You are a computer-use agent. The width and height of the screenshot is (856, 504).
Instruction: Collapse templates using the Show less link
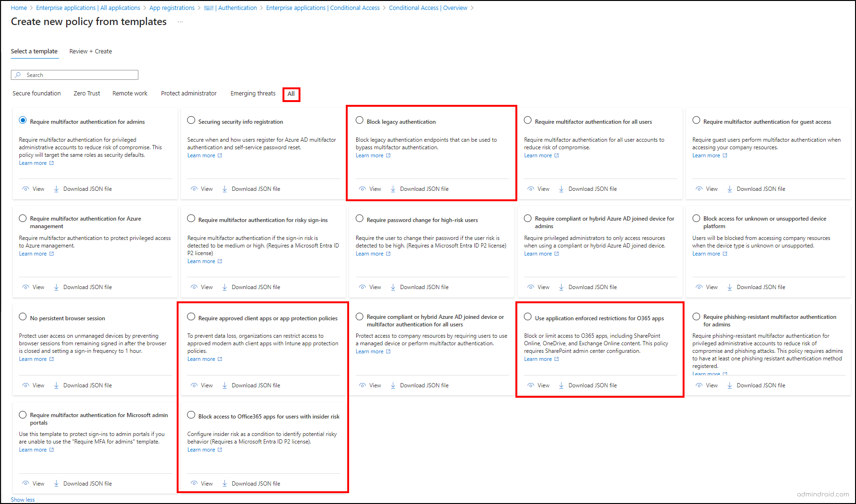[22, 499]
